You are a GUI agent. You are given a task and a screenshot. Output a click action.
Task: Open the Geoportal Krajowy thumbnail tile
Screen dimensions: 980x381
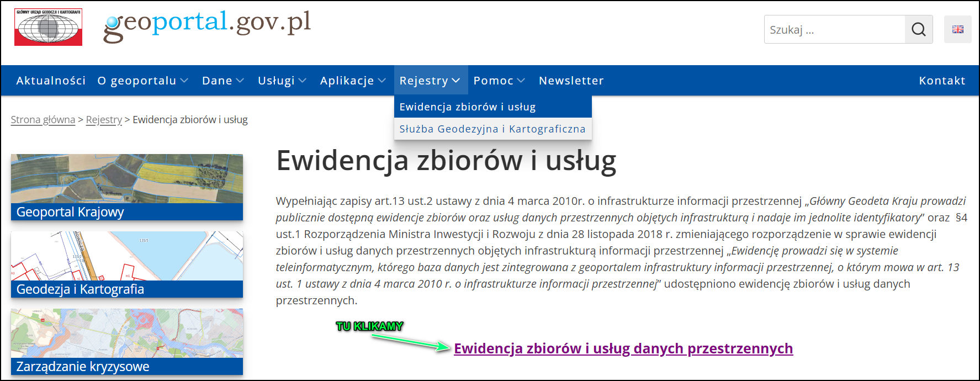point(126,187)
